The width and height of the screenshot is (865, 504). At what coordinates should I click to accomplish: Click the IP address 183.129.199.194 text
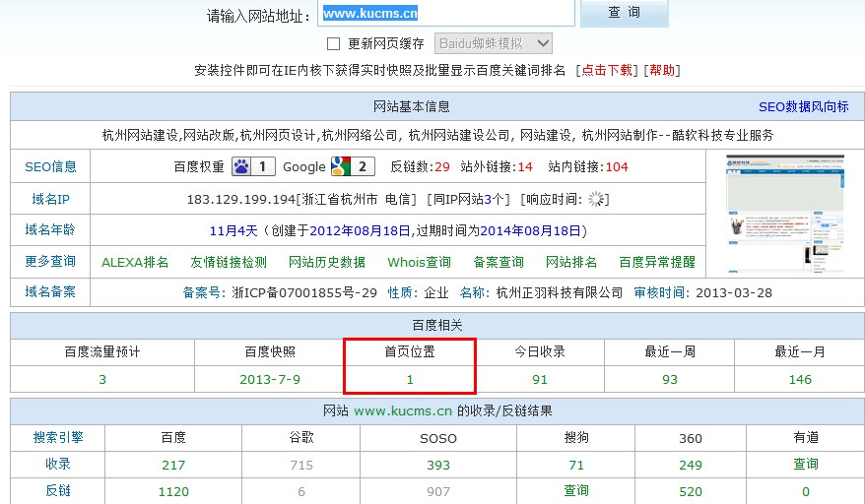241,200
